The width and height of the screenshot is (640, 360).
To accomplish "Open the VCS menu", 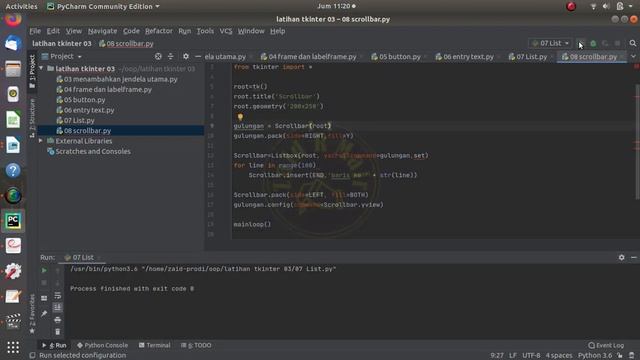I will pos(226,31).
